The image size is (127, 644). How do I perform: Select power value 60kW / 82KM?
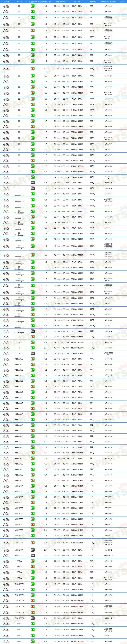click(x=77, y=550)
